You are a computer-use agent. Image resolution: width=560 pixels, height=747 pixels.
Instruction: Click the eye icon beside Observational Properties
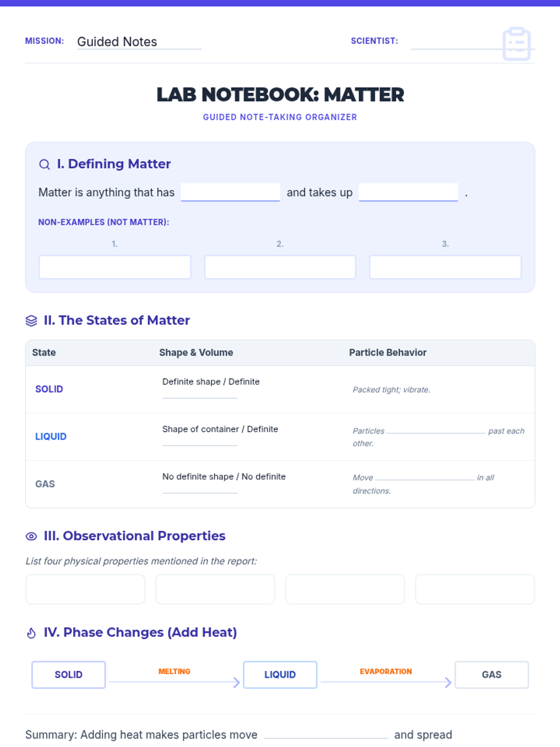pos(31,536)
